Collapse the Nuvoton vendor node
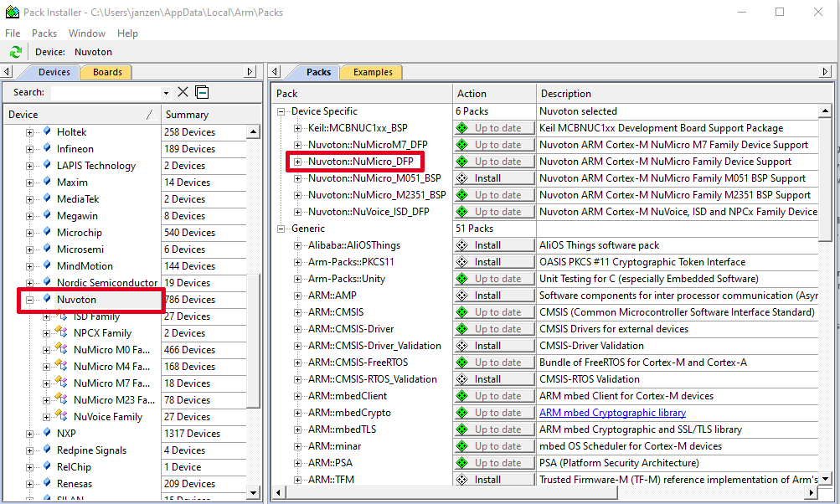 30,300
